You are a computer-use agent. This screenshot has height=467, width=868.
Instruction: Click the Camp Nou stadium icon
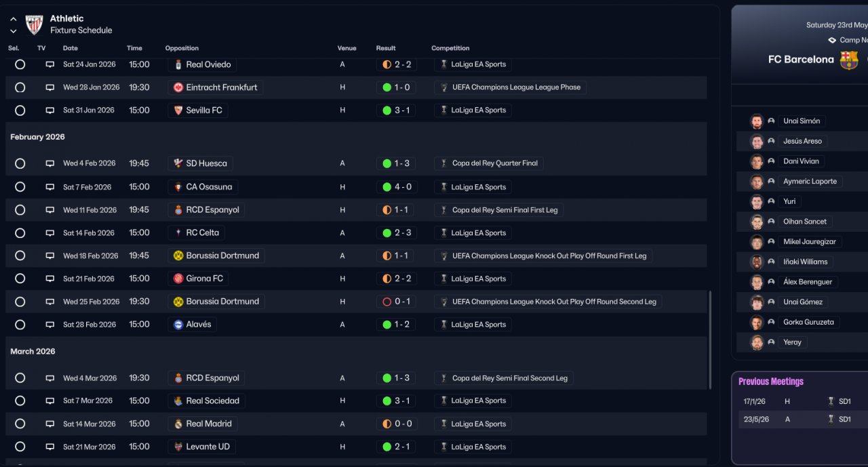832,40
